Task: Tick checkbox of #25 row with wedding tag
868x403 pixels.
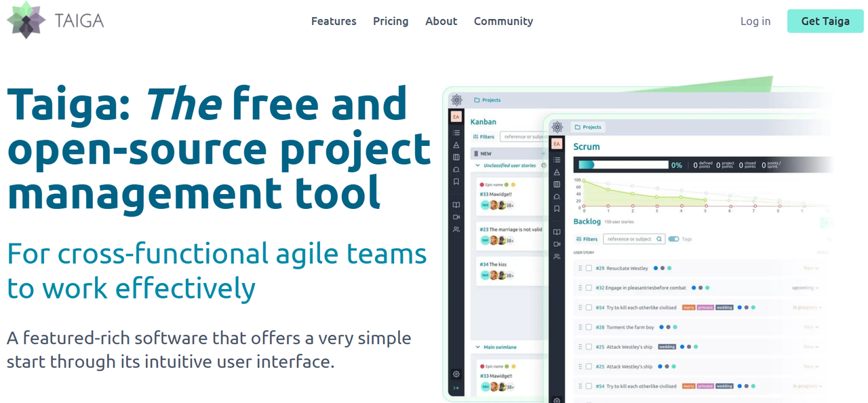Action: tap(589, 347)
